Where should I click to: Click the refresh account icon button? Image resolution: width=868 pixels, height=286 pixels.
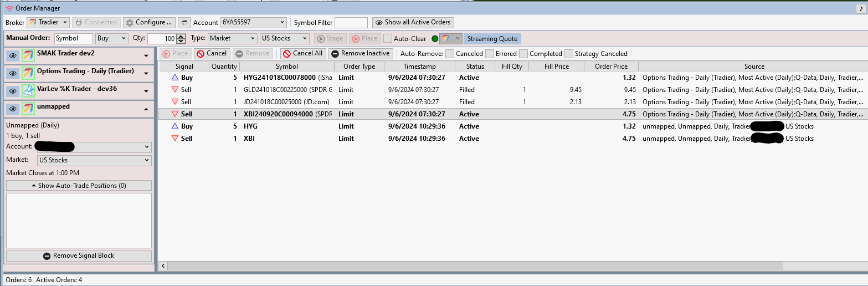[x=184, y=23]
